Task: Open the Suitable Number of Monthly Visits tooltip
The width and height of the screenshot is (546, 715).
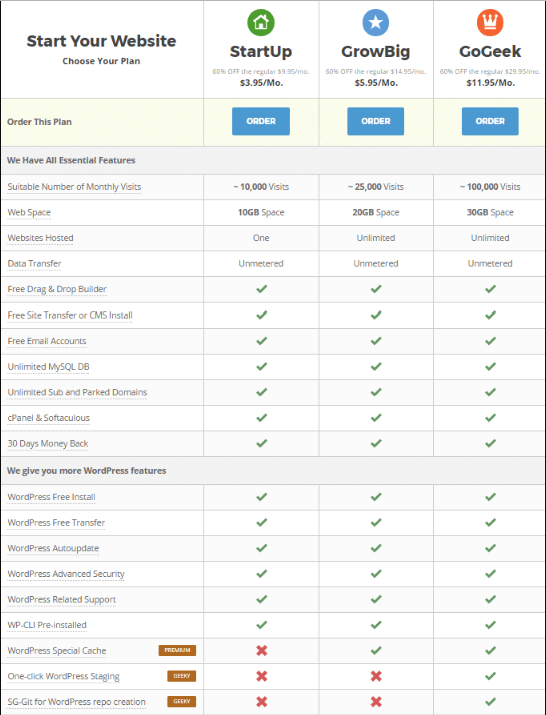Action: pos(74,187)
